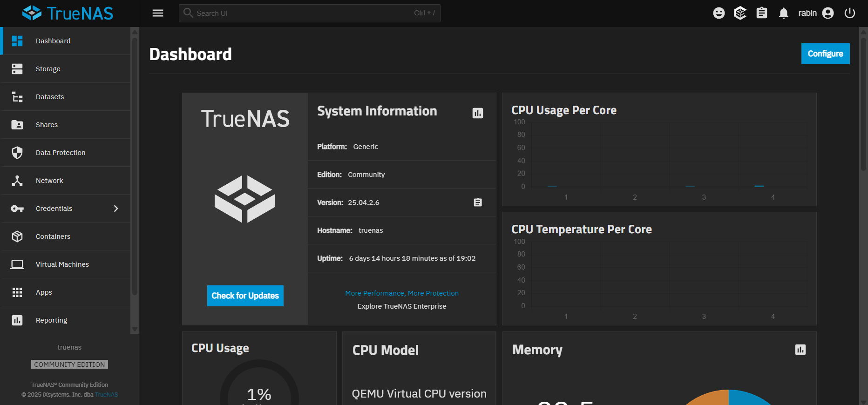Click Check for Updates button

coord(245,296)
